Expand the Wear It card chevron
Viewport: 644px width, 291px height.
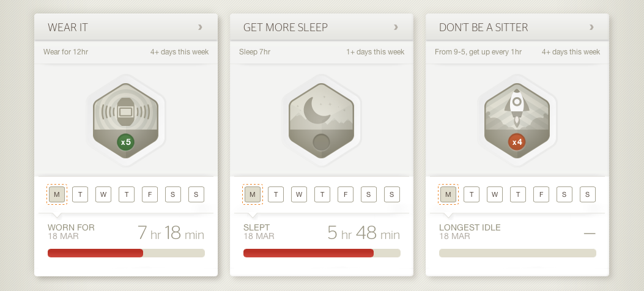pyautogui.click(x=200, y=27)
